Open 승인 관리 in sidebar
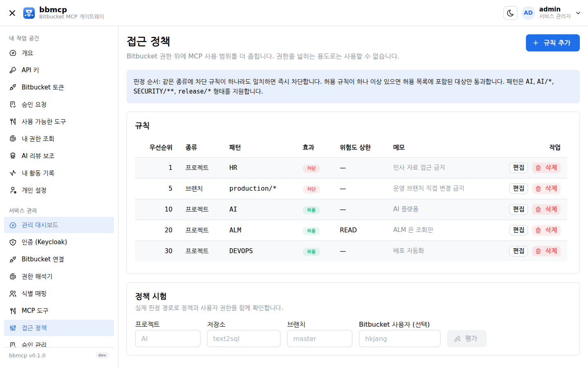 59,343
